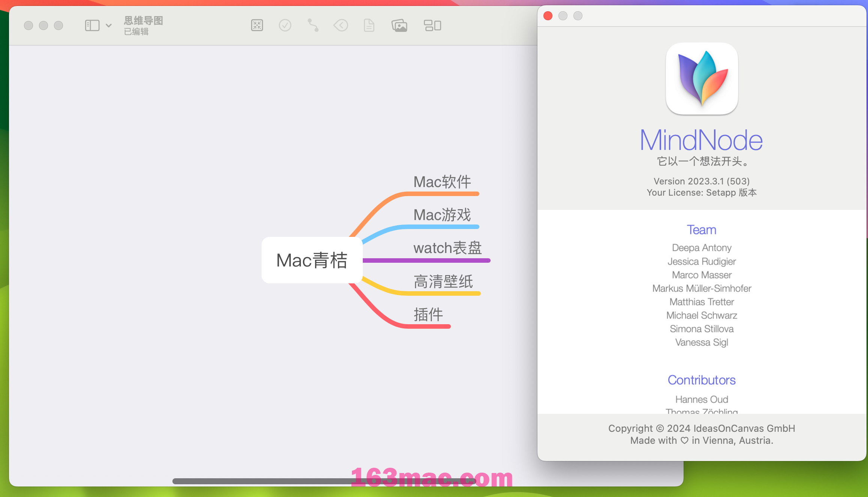
Task: Click the name Jessica Rudigier
Action: pyautogui.click(x=702, y=261)
